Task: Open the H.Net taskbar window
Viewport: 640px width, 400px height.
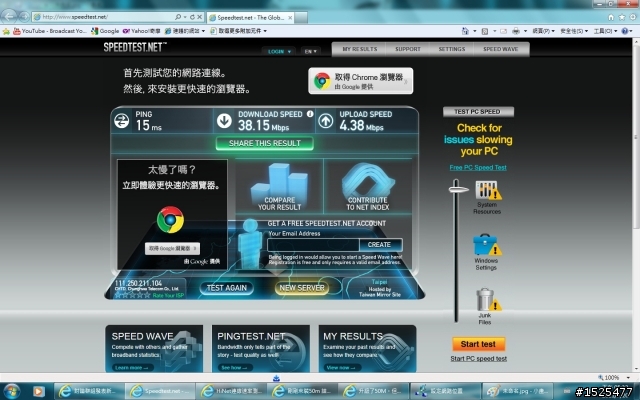Action: tap(231, 391)
